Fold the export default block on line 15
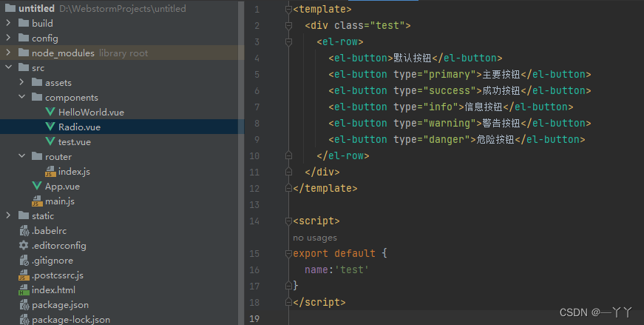The image size is (644, 325). [x=289, y=254]
